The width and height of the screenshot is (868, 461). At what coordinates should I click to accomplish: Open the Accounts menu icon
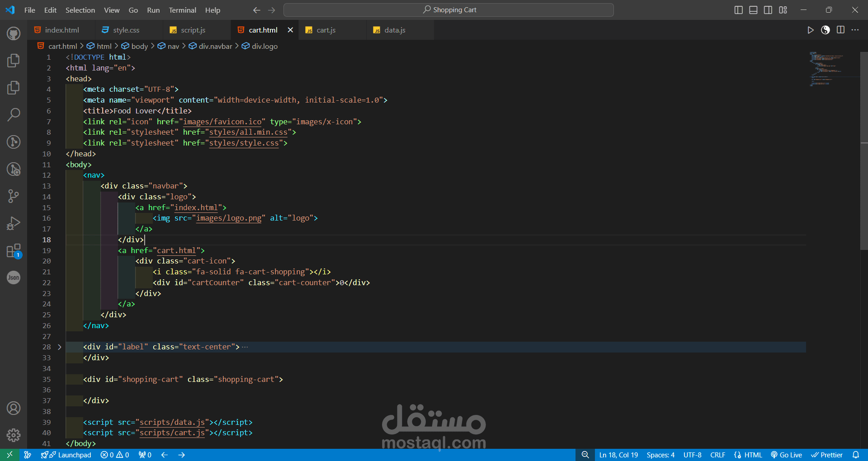(14, 408)
